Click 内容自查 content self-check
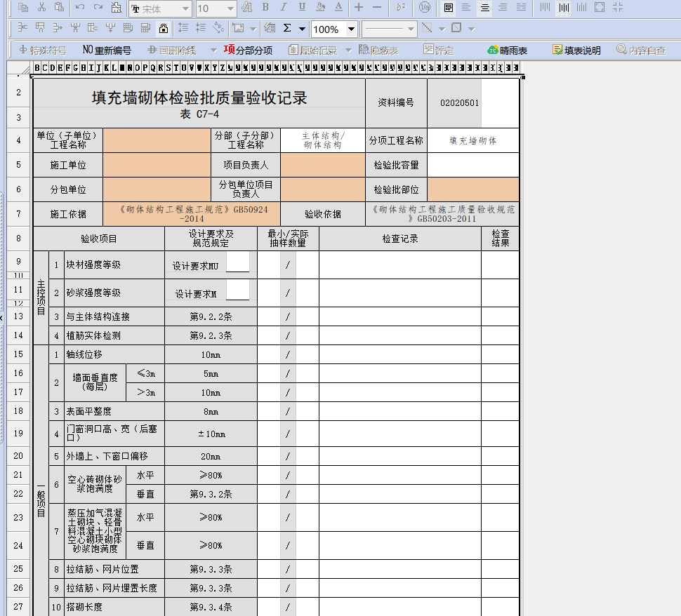The width and height of the screenshot is (681, 616). point(641,51)
